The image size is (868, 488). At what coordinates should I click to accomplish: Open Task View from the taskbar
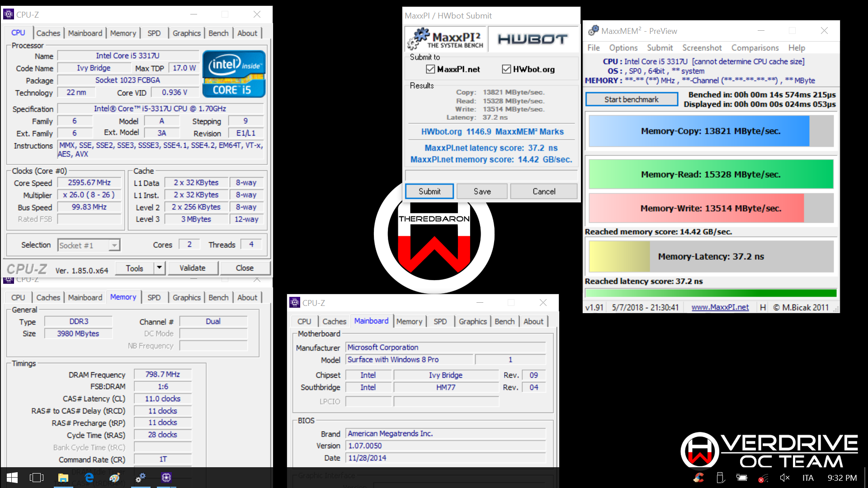37,478
